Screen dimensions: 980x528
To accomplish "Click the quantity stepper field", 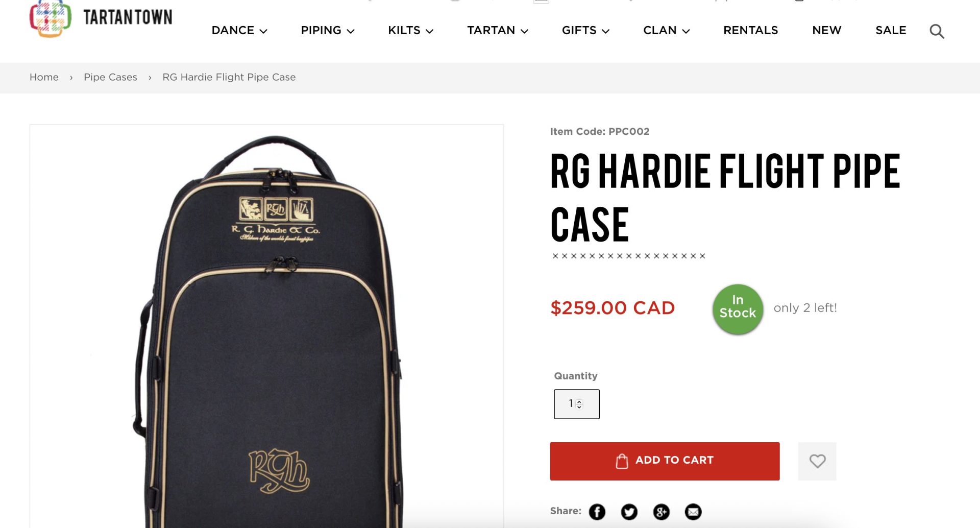I will (x=577, y=404).
